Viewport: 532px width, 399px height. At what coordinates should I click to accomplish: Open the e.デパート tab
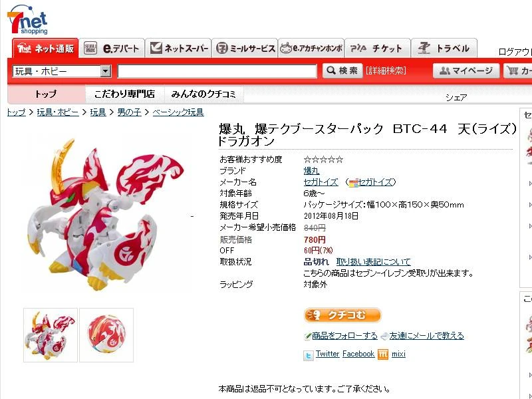point(112,49)
